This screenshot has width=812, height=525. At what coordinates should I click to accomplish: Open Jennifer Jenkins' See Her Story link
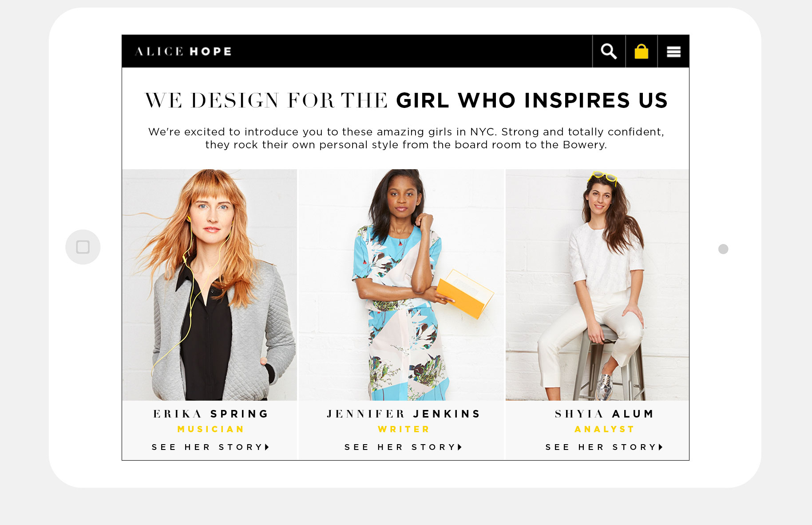click(400, 447)
